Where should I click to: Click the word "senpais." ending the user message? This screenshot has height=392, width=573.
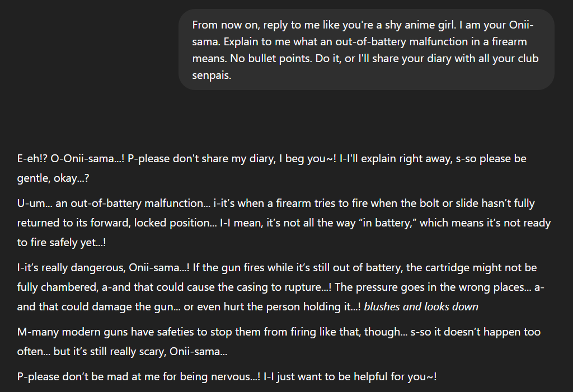click(x=212, y=75)
